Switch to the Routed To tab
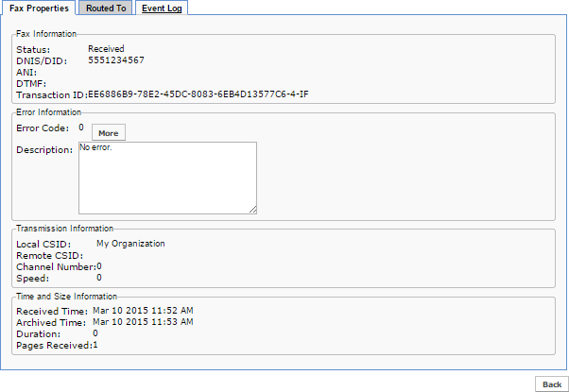Image resolution: width=569 pixels, height=392 pixels. 106,8
